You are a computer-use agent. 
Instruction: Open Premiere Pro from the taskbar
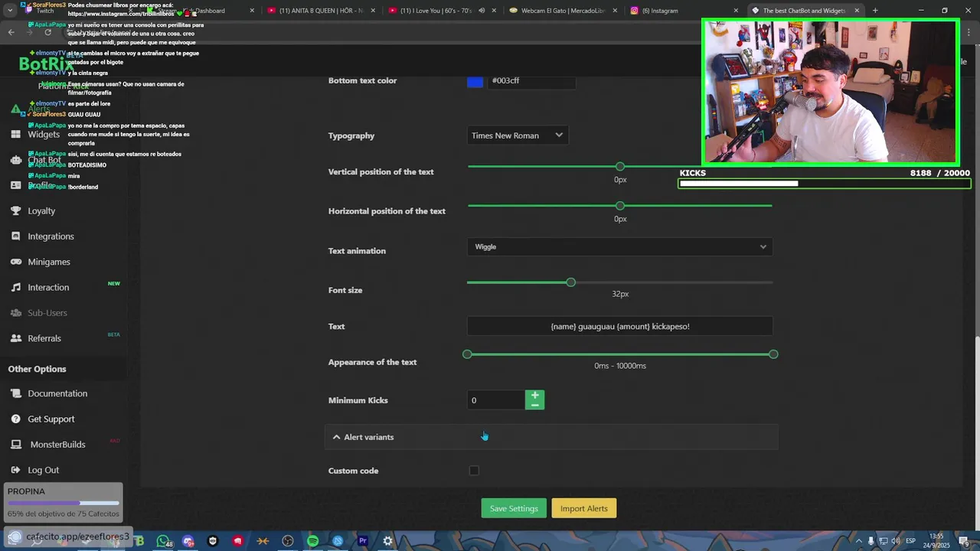(x=363, y=541)
